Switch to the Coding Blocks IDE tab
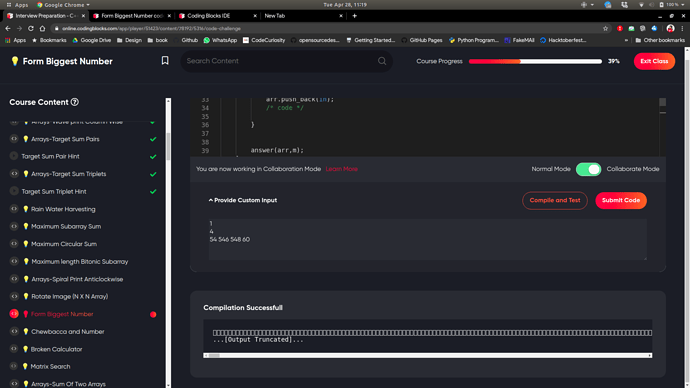 (x=217, y=16)
